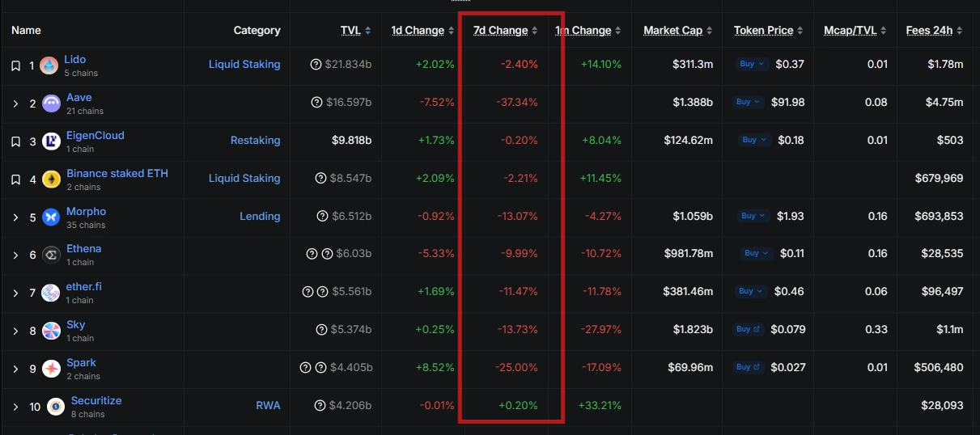Click the Lido protocol logo
This screenshot has width=980, height=435.
[49, 65]
